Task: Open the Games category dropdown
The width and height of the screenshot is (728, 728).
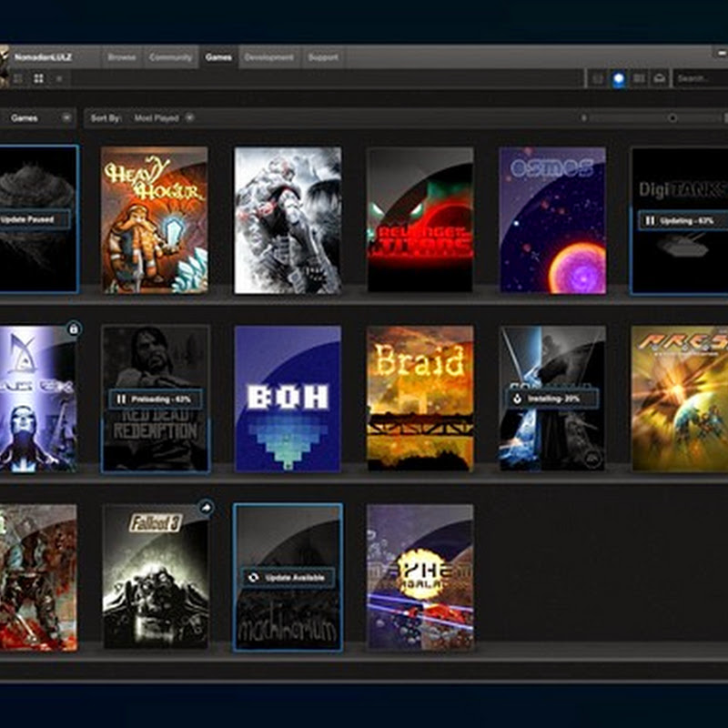Action: (66, 117)
